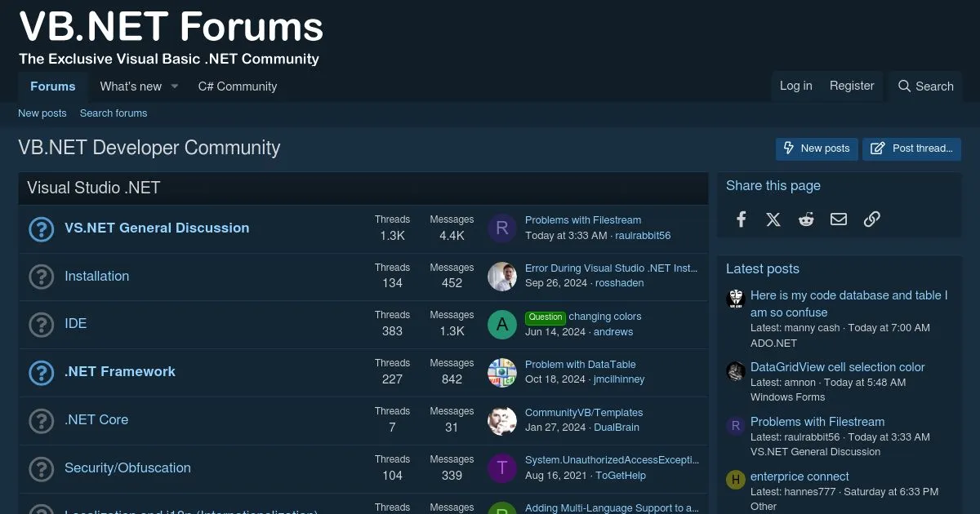Open the Forums tab
The width and height of the screenshot is (980, 514).
[x=53, y=86]
